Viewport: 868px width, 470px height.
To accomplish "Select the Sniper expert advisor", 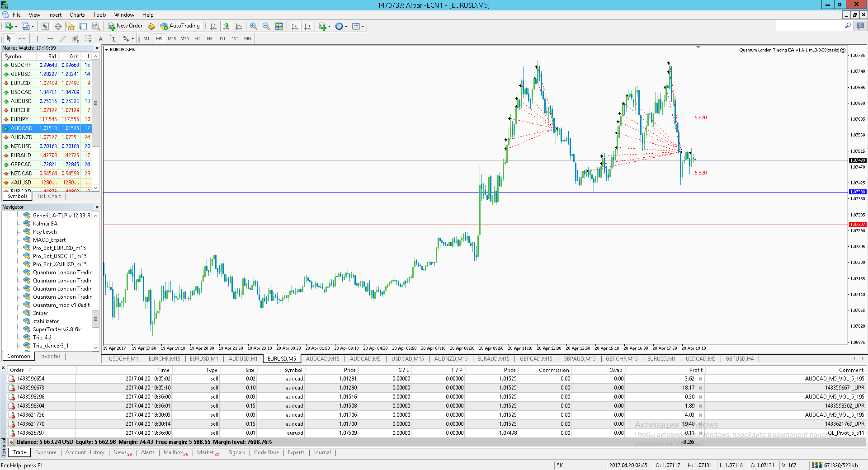I will (x=40, y=313).
